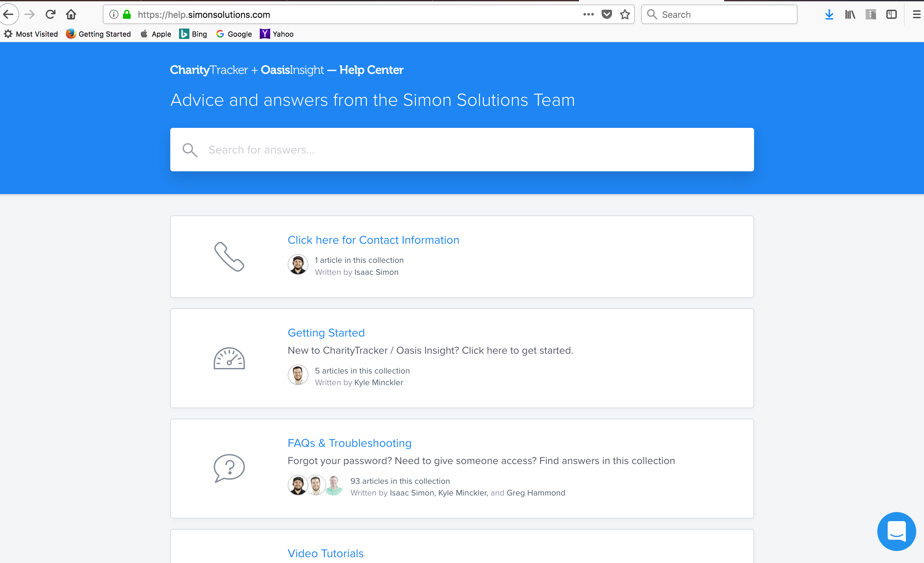Click the green padlock security icon
Image resolution: width=924 pixels, height=563 pixels.
(x=127, y=15)
